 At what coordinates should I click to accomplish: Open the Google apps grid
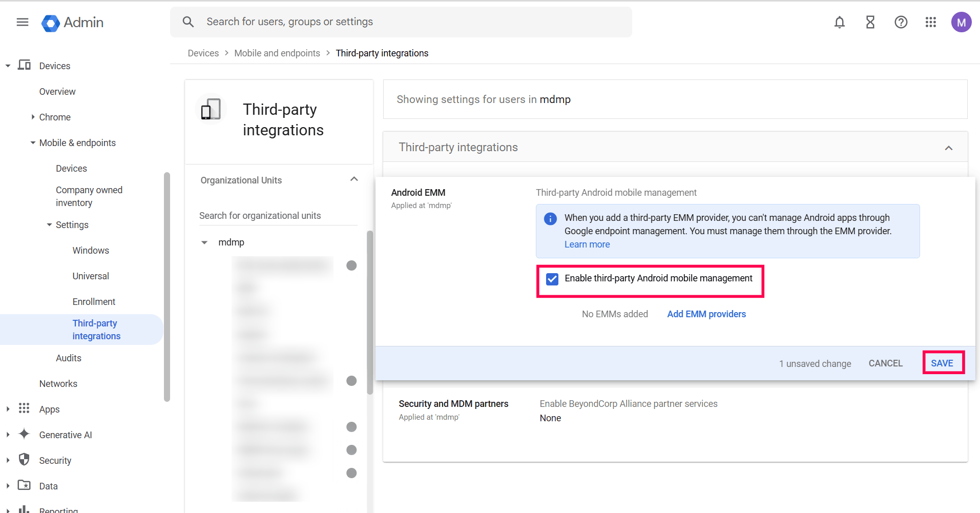[931, 22]
